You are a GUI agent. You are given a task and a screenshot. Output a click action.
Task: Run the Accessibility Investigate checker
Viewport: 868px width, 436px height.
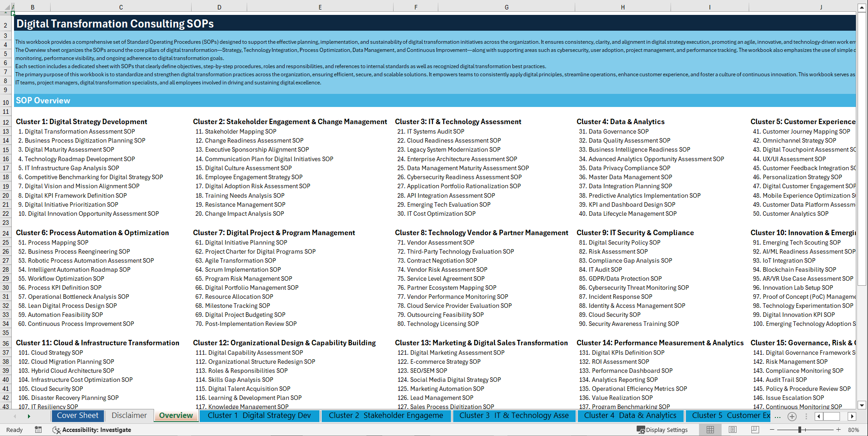click(92, 430)
